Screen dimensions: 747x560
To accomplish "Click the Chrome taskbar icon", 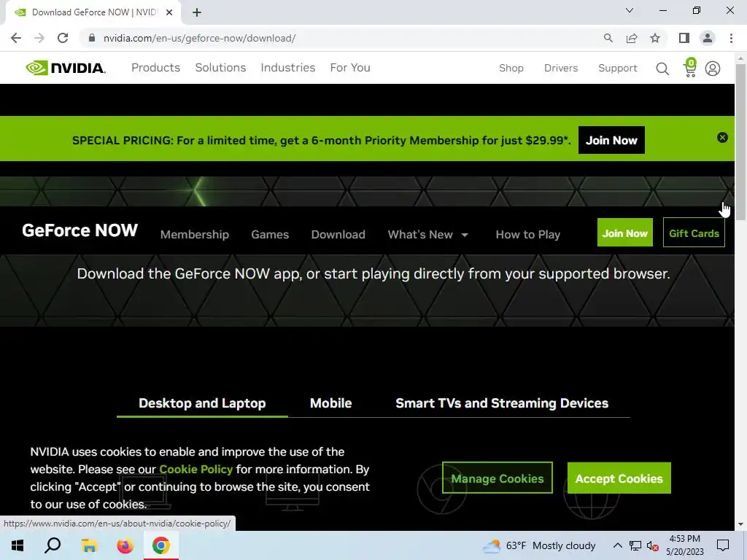I will pyautogui.click(x=161, y=545).
